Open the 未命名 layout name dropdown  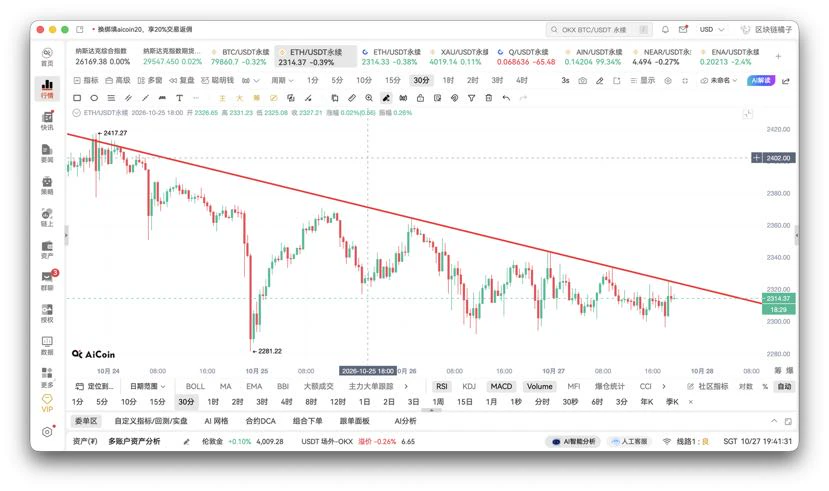pyautogui.click(x=719, y=81)
